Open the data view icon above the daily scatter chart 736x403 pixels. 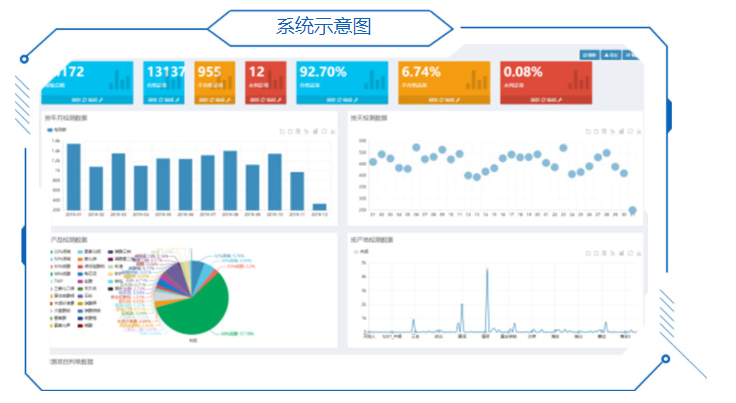click(604, 131)
